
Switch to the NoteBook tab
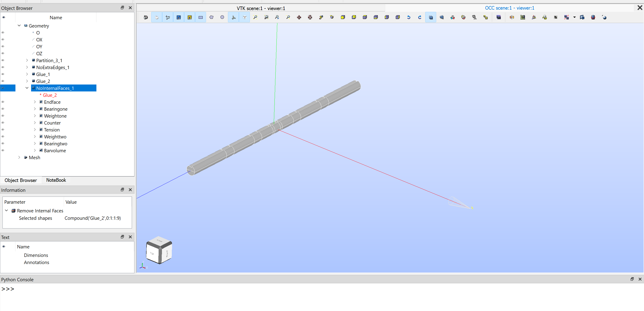coord(56,180)
